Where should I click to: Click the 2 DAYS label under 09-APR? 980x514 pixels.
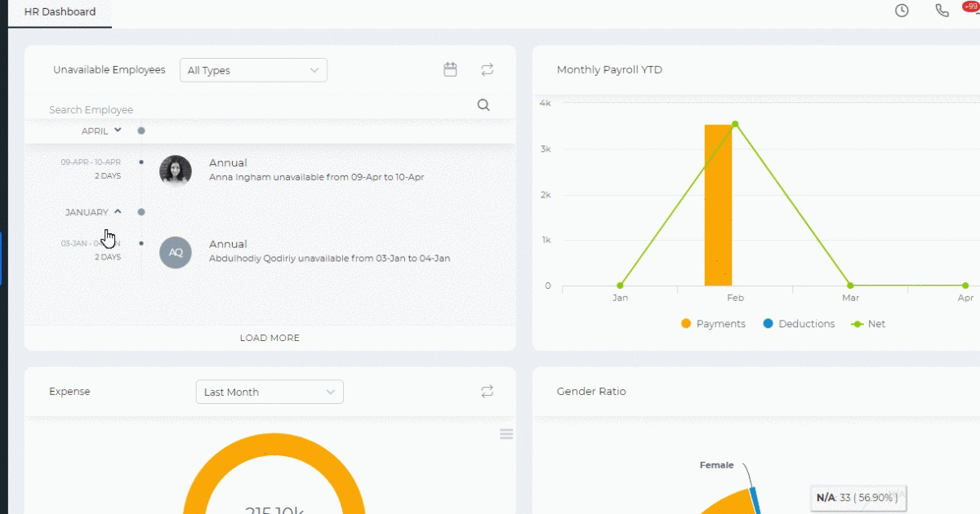click(x=108, y=175)
